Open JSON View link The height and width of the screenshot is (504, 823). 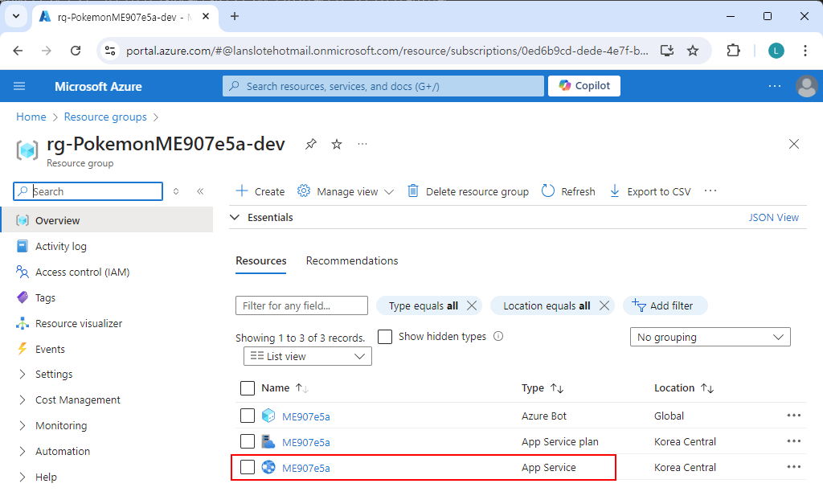774,217
